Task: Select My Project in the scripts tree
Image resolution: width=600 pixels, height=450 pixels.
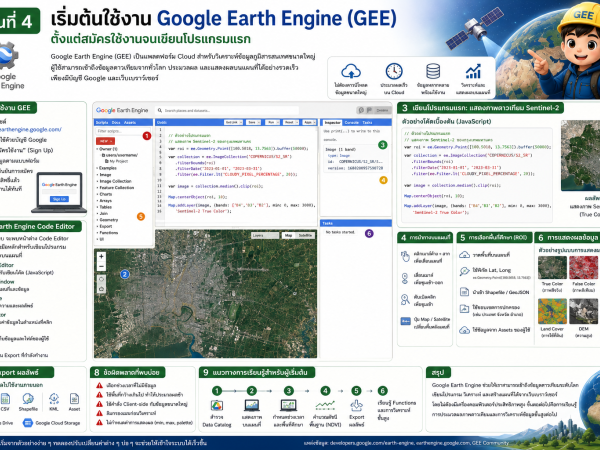Action: [119, 161]
